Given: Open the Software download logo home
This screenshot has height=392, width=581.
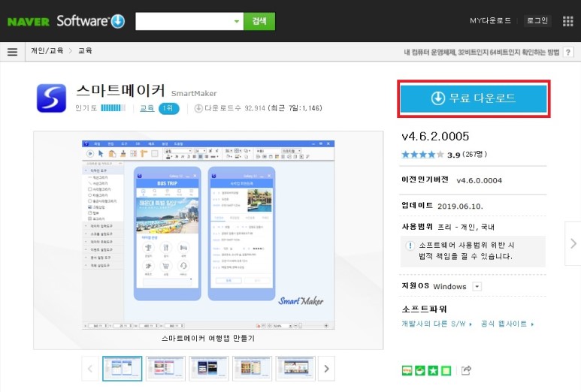Looking at the screenshot, I should pyautogui.click(x=91, y=21).
